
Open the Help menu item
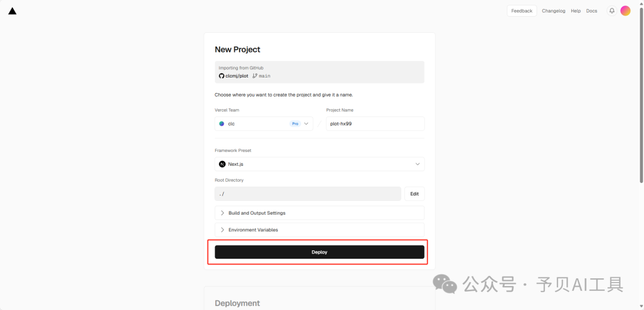[575, 11]
